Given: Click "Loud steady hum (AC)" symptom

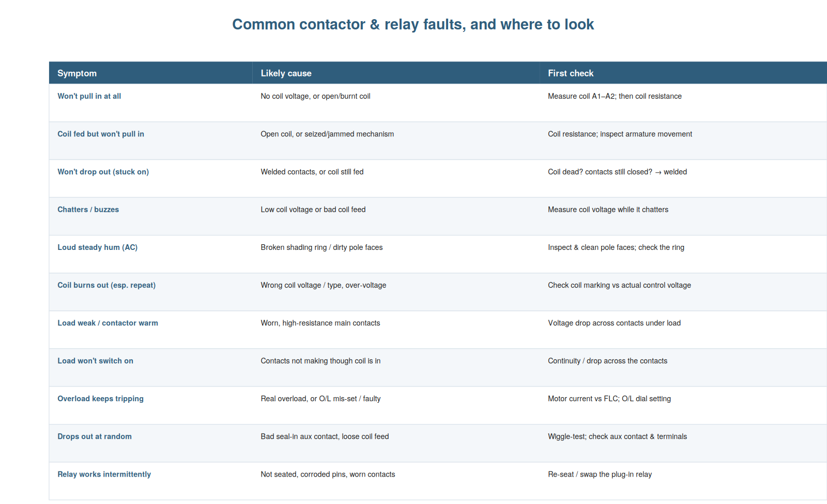Looking at the screenshot, I should click(98, 247).
